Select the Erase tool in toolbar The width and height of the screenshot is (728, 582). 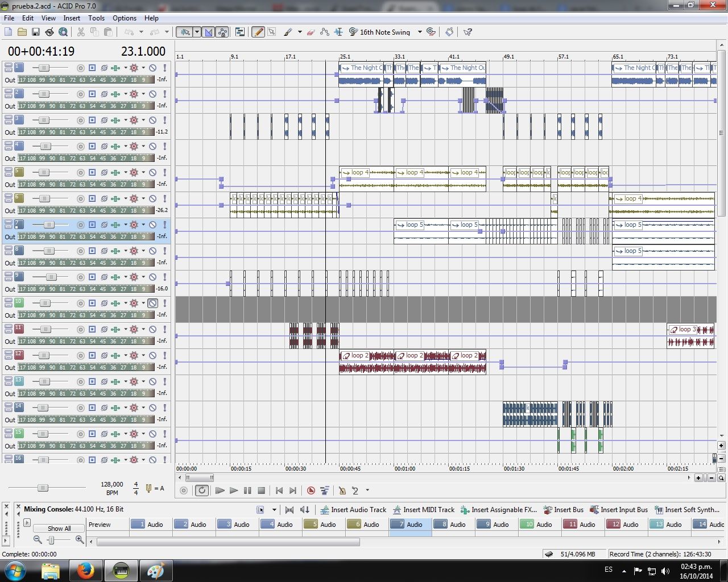click(311, 32)
